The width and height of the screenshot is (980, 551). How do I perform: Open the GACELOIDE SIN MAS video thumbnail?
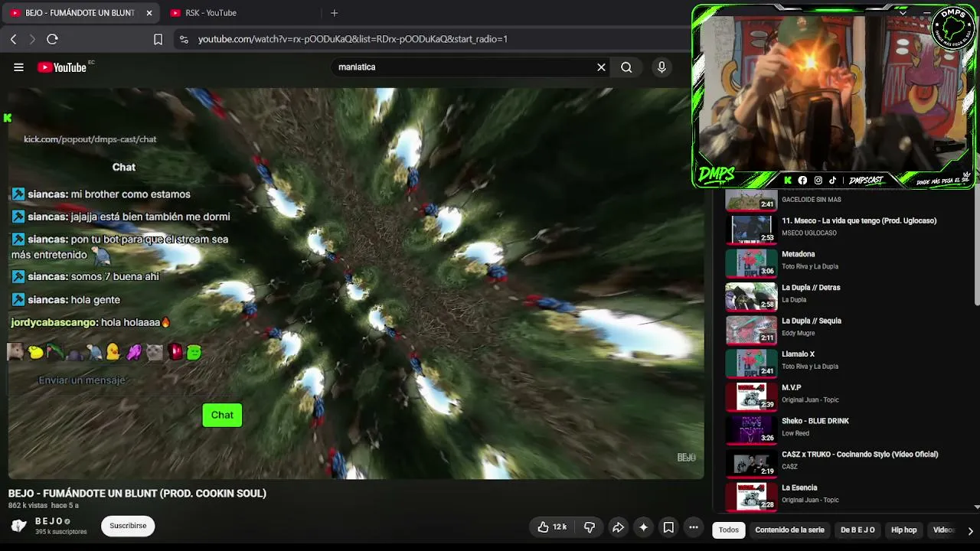click(751, 201)
